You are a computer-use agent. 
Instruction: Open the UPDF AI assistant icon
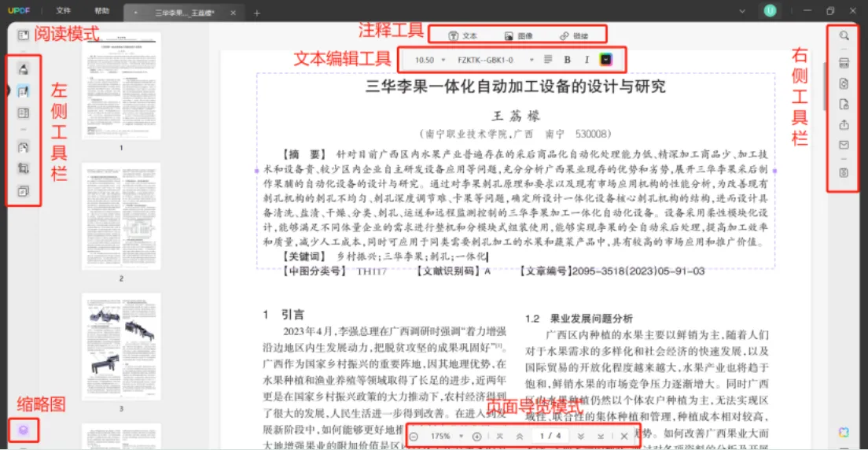pos(844,432)
